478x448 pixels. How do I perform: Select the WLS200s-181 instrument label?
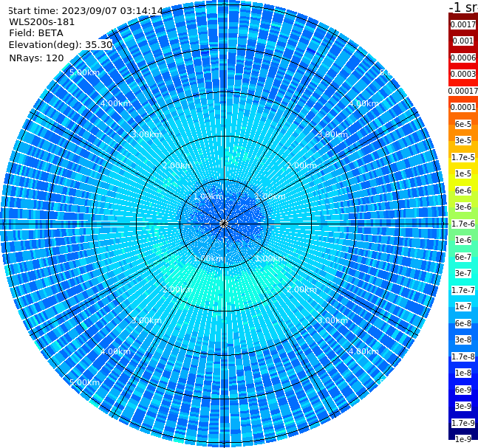pos(42,22)
